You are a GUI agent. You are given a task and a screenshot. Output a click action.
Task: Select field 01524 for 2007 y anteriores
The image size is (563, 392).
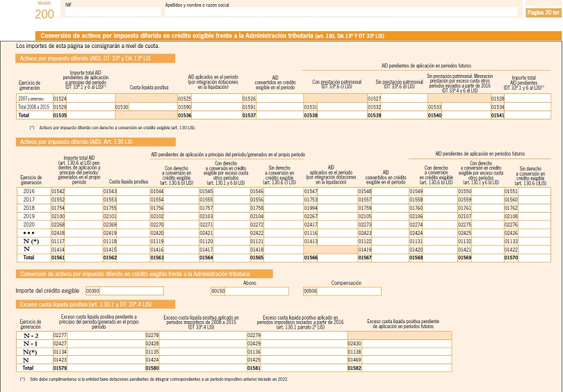click(x=91, y=99)
